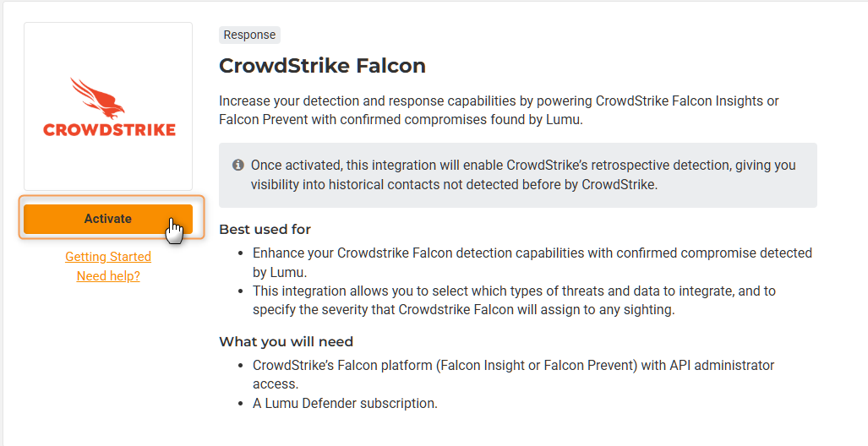Image resolution: width=868 pixels, height=446 pixels.
Task: Select the Response category tag
Action: point(249,35)
